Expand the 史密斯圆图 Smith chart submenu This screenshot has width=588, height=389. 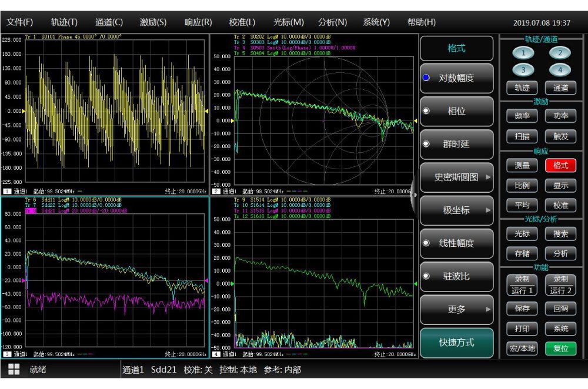pyautogui.click(x=456, y=177)
